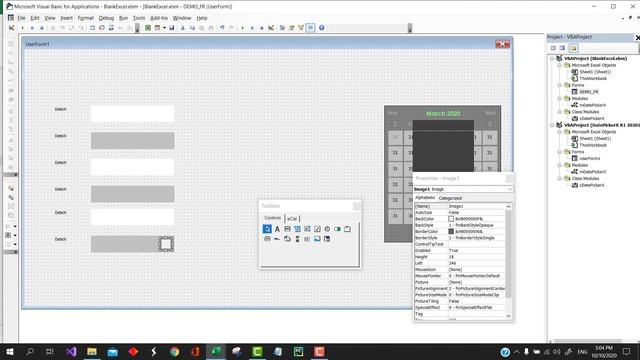Collapse VBAProject (DatePickerX) tree node

(x=552, y=125)
